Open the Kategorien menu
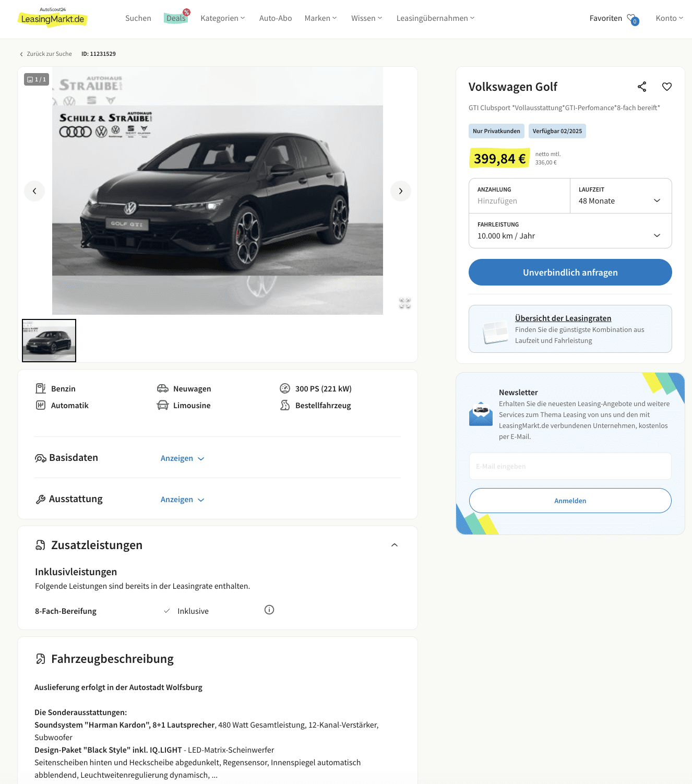 tap(223, 18)
